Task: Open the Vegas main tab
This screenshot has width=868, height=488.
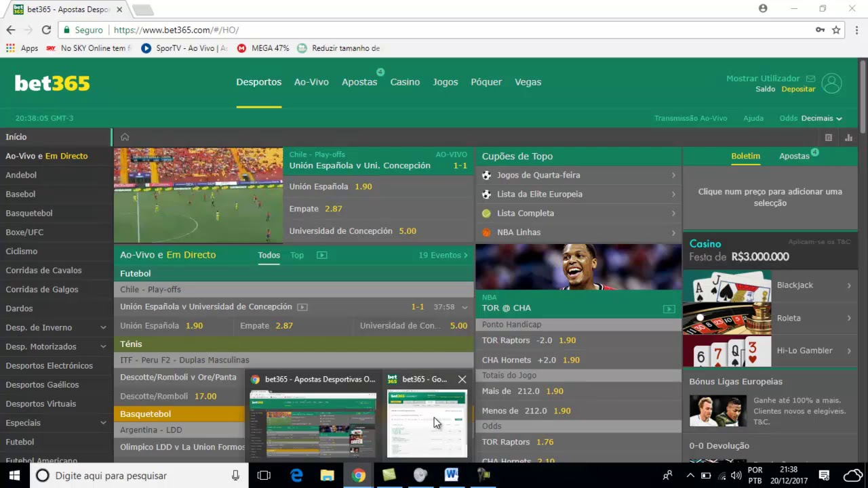Action: (x=528, y=82)
